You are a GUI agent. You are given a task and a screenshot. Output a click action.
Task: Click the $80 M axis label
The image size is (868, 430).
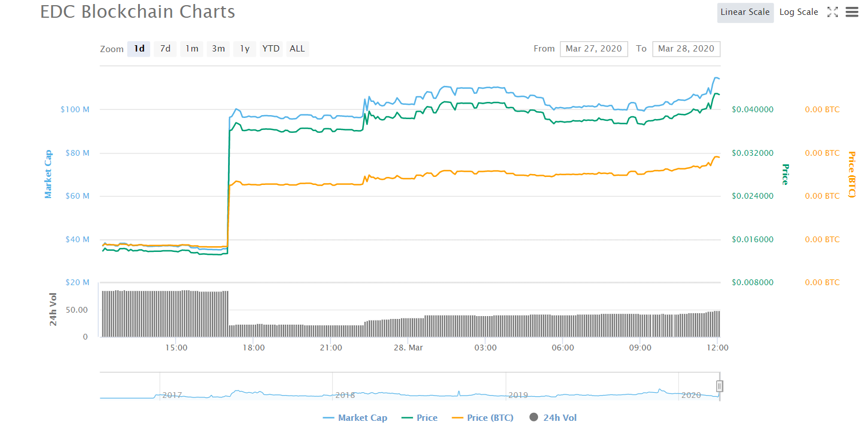77,153
